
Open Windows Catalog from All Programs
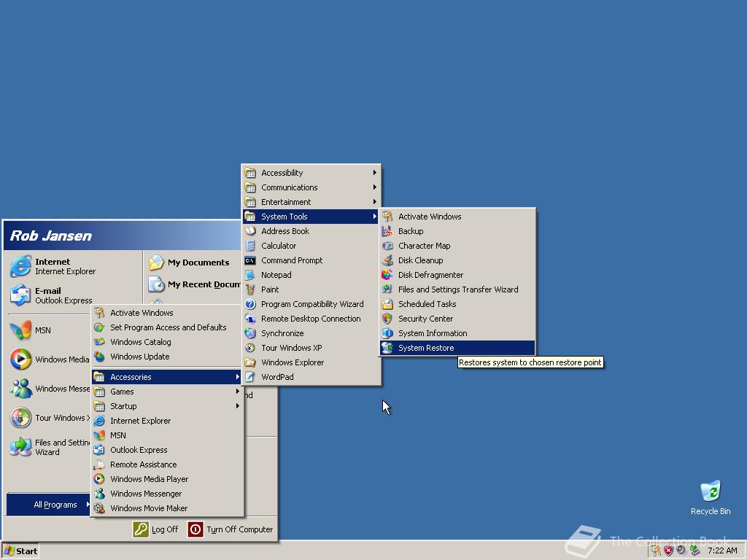point(167,342)
